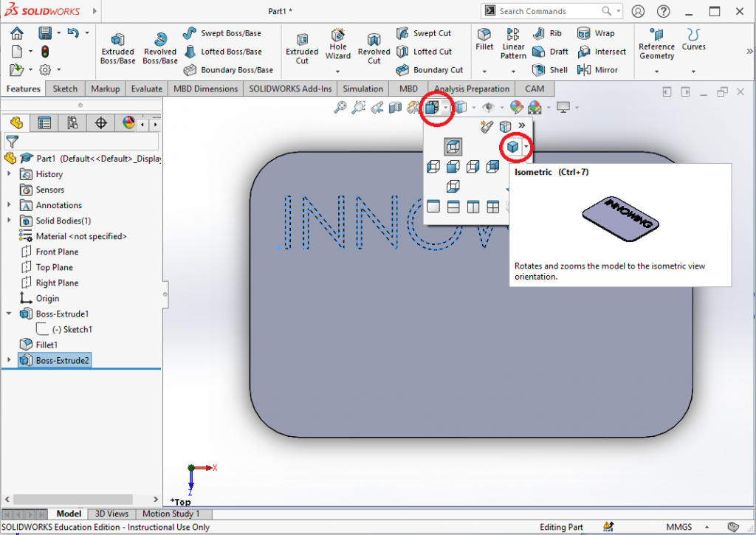Open the Hole Wizard tool

click(x=338, y=46)
